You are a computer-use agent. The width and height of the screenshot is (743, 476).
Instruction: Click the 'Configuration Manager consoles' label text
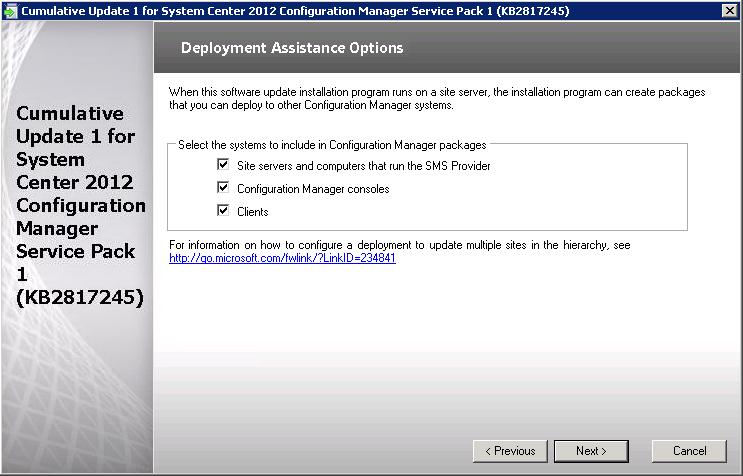pos(313,188)
